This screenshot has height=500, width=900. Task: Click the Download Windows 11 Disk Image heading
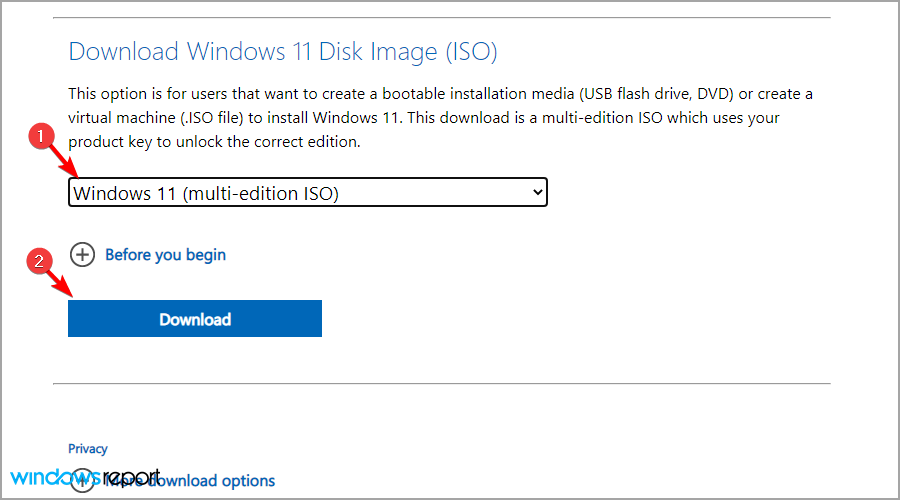[282, 52]
